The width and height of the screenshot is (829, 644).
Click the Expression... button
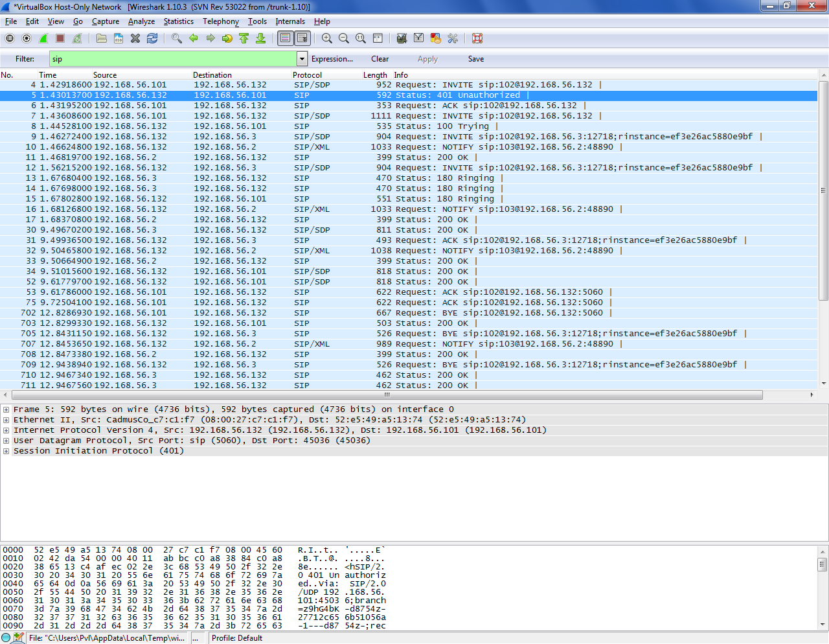[332, 59]
